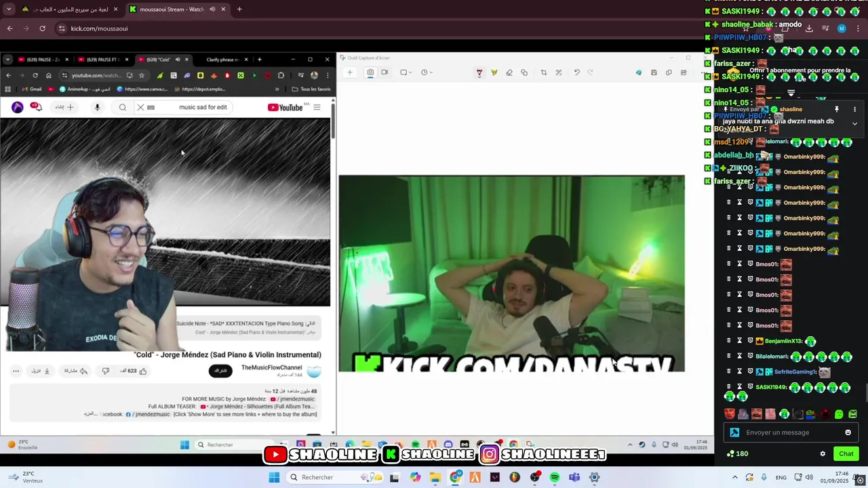Open YouTube create plus button
This screenshot has width=868, height=488.
[x=65, y=107]
